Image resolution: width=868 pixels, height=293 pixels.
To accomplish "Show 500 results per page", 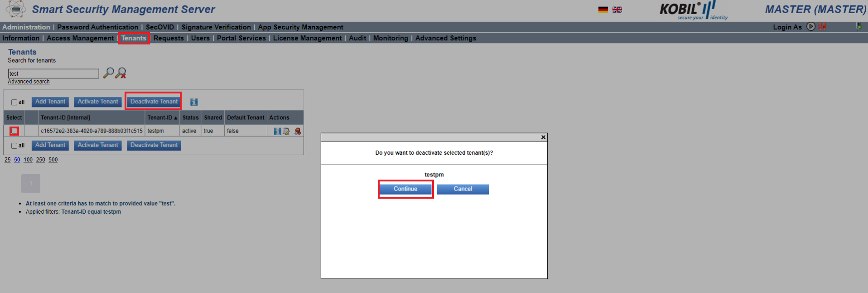I will pos(53,160).
